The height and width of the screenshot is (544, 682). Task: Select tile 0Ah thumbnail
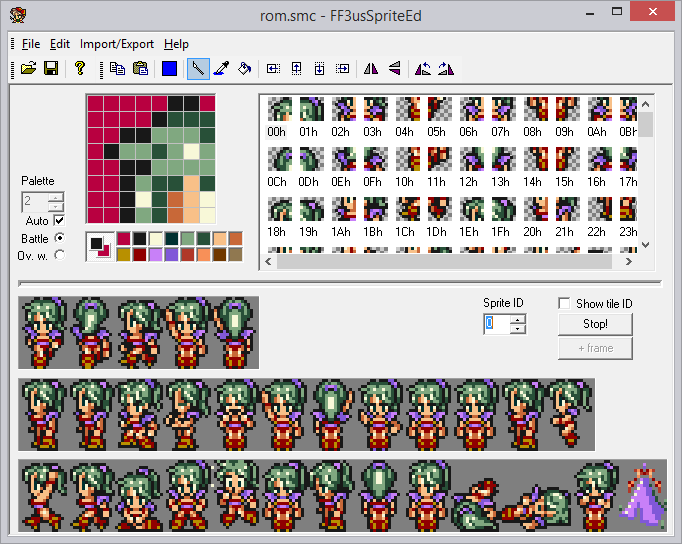pos(599,109)
